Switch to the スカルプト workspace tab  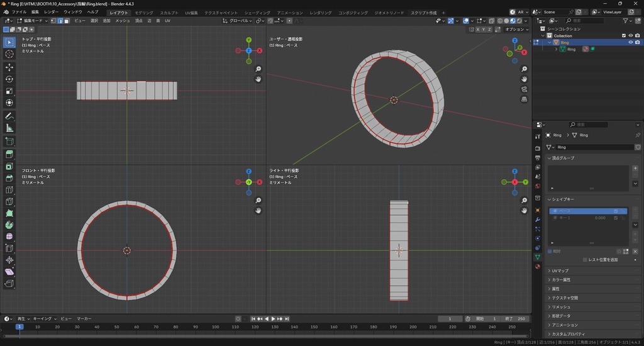click(x=169, y=13)
